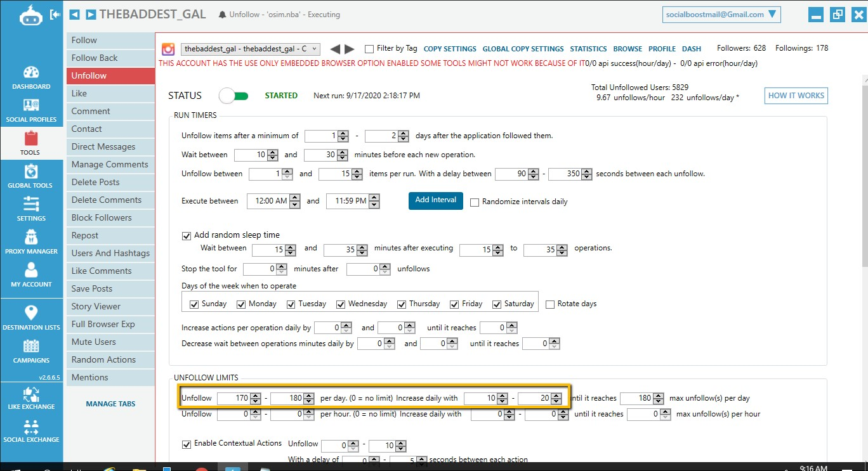Open the thebaddest_gal account dropdown
Screen dimensions: 868x471
click(250, 49)
